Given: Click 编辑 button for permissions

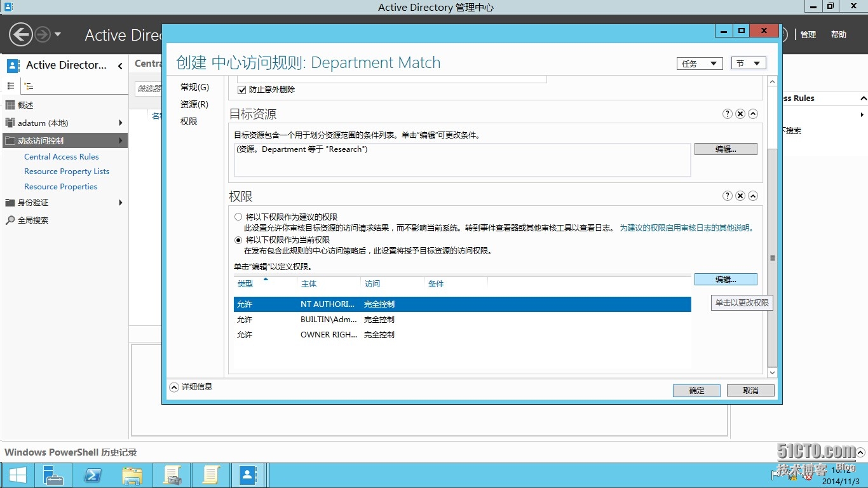Looking at the screenshot, I should tap(726, 279).
